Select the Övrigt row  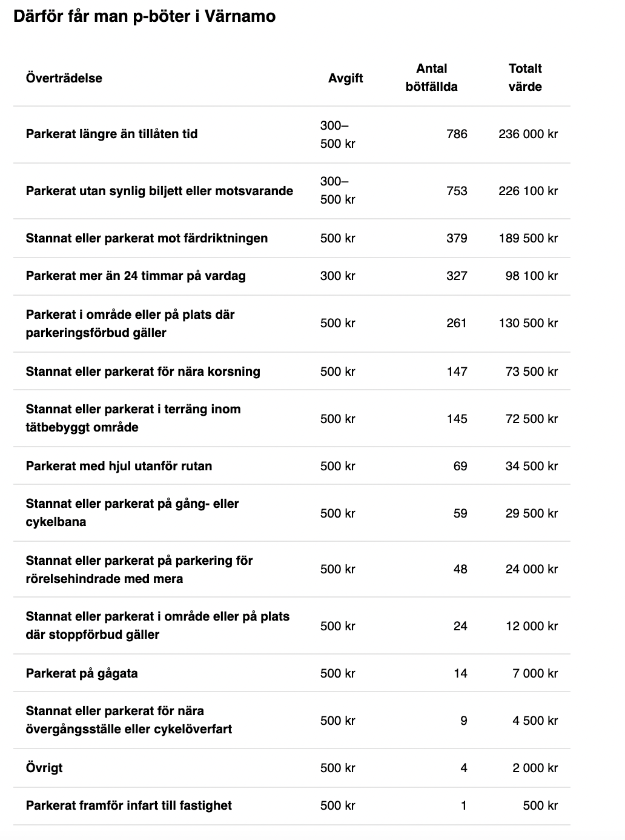[292, 768]
